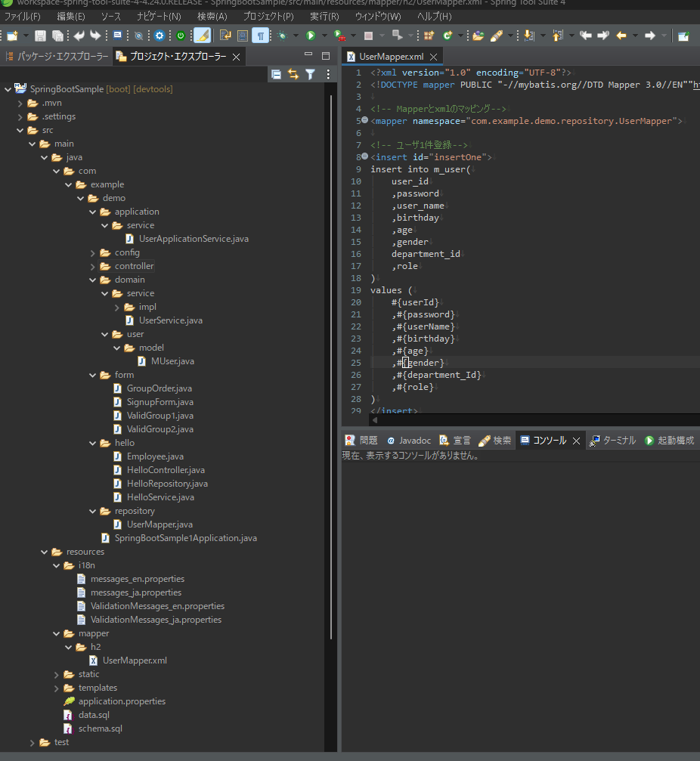Click the Redo arrow icon

pyautogui.click(x=95, y=36)
